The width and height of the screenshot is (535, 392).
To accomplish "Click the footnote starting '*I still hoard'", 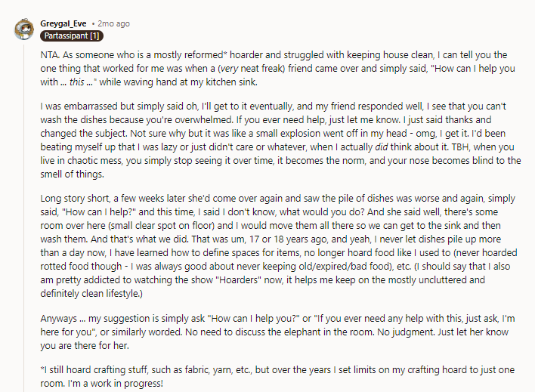I will point(277,377).
